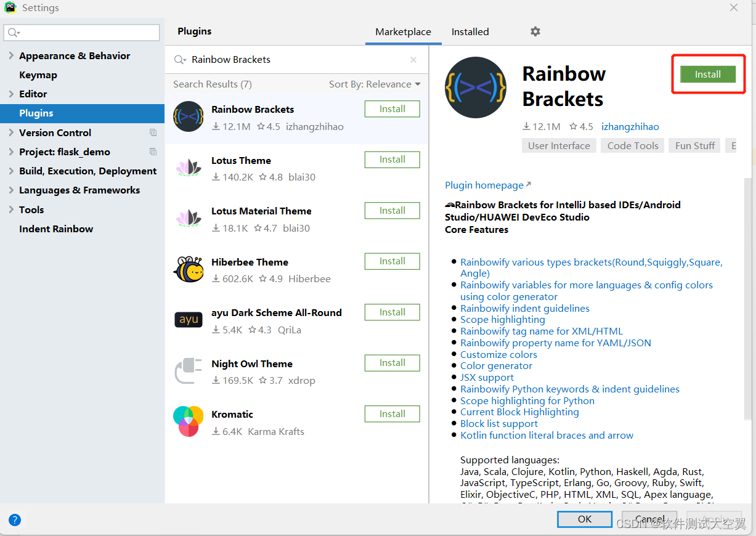
Task: Open Scope highlighting for Python link
Action: pyautogui.click(x=527, y=400)
